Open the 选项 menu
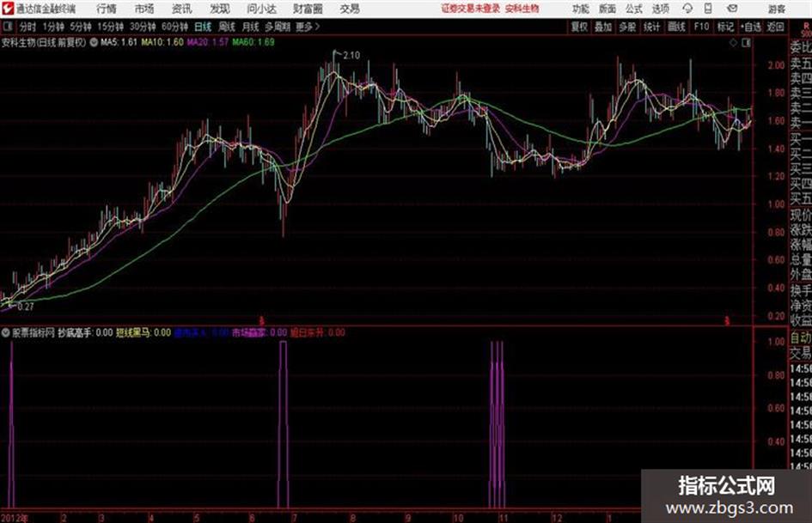Viewport: 812px width, 523px height. coord(661,9)
